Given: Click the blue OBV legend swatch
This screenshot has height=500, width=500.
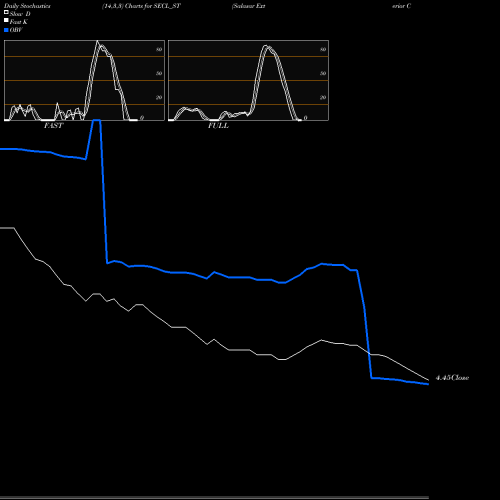Looking at the screenshot, I should (x=6, y=30).
